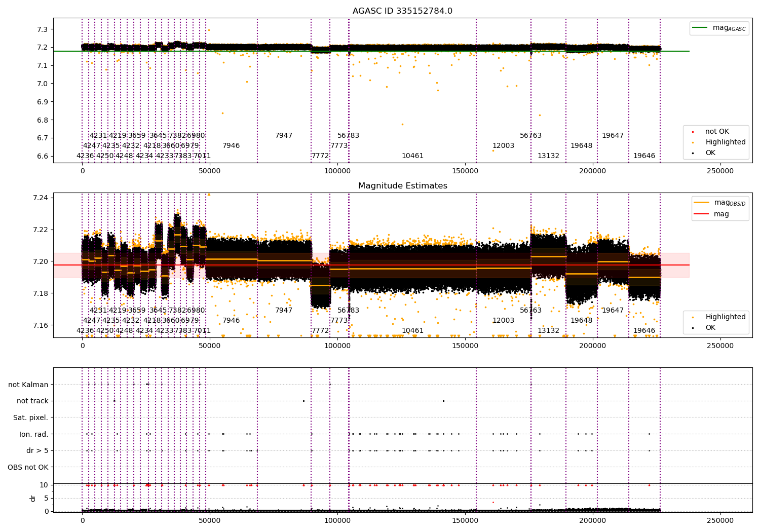Screen dimensions: 760x532
Task: Click the 'dr > 5' row label
Action: [37, 451]
